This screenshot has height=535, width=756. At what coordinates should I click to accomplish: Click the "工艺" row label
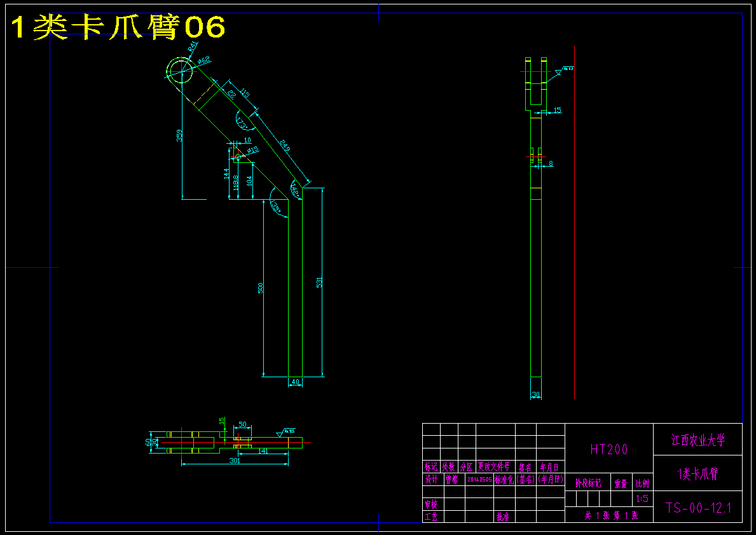(x=431, y=517)
